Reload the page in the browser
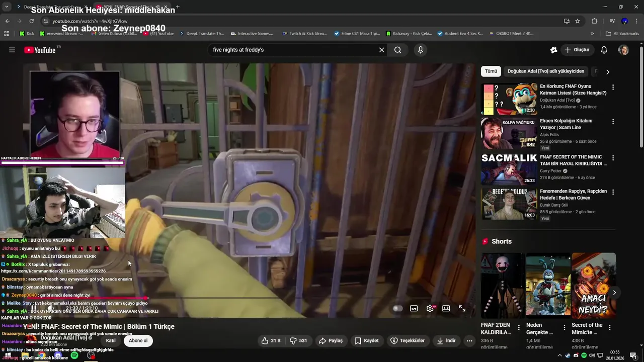Screen dimensions: 644x362 click(x=31, y=21)
